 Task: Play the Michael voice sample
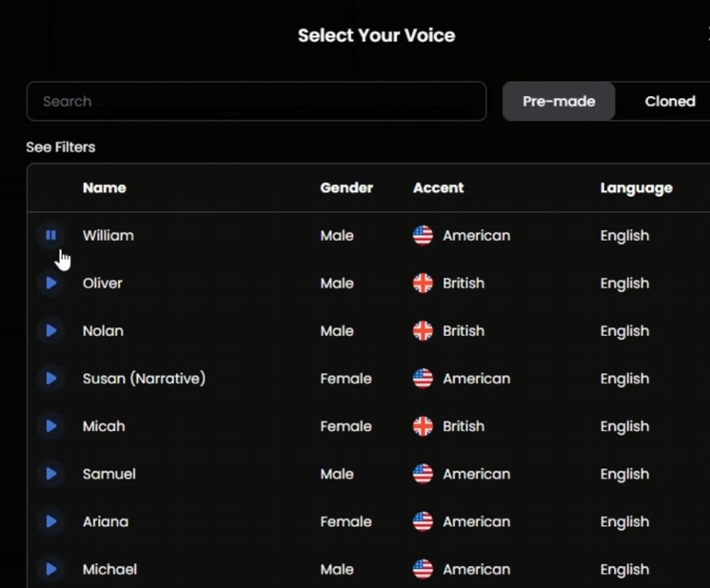pyautogui.click(x=50, y=569)
